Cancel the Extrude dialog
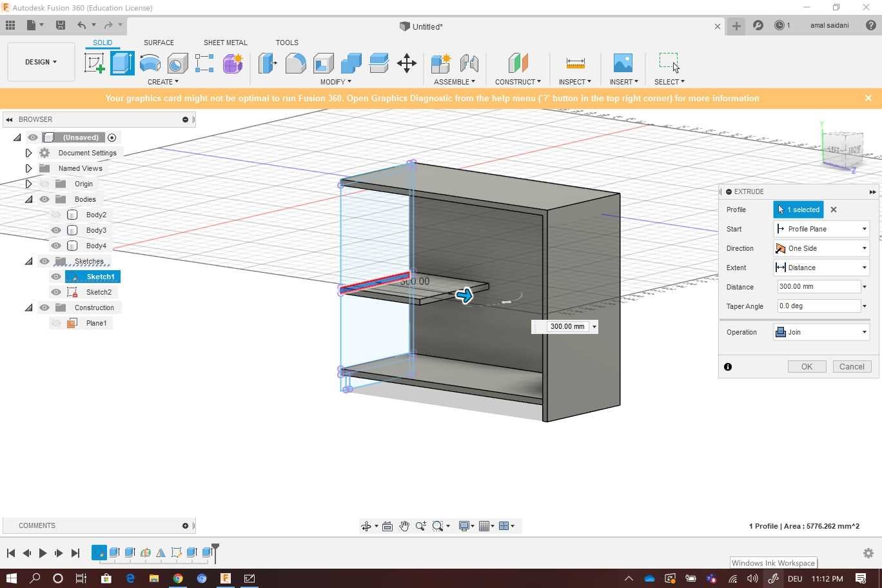Viewport: 882px width, 588px height. [x=852, y=366]
